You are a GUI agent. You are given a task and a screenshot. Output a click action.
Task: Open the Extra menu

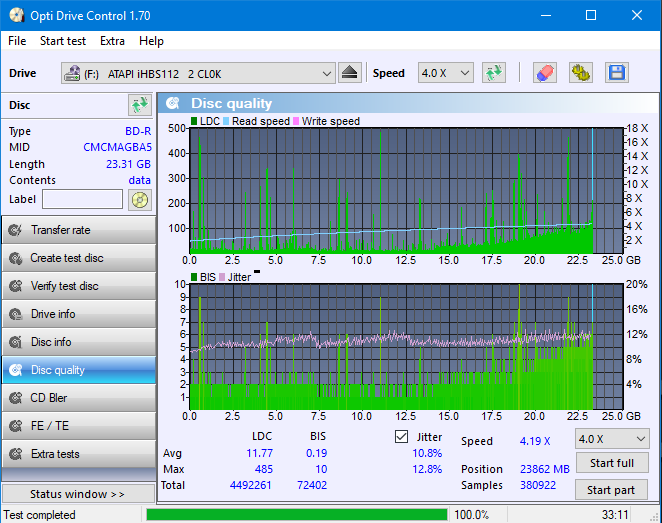point(112,41)
